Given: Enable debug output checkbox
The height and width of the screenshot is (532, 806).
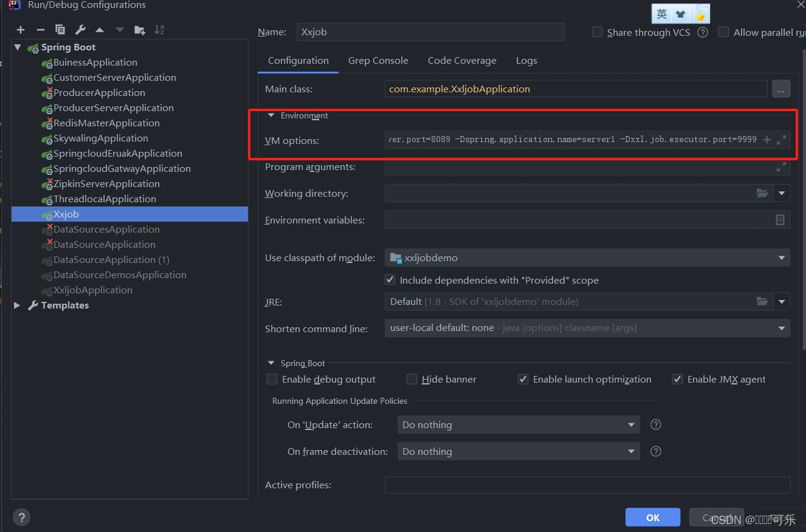Looking at the screenshot, I should (x=272, y=379).
